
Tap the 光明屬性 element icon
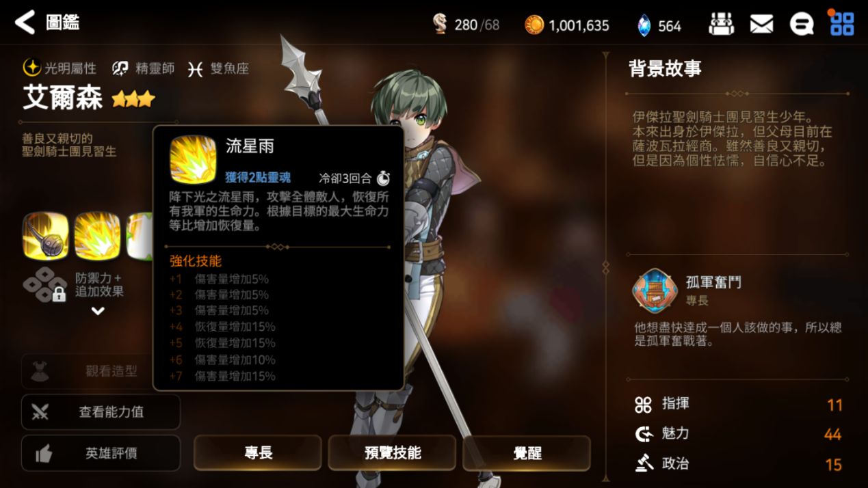coord(31,68)
